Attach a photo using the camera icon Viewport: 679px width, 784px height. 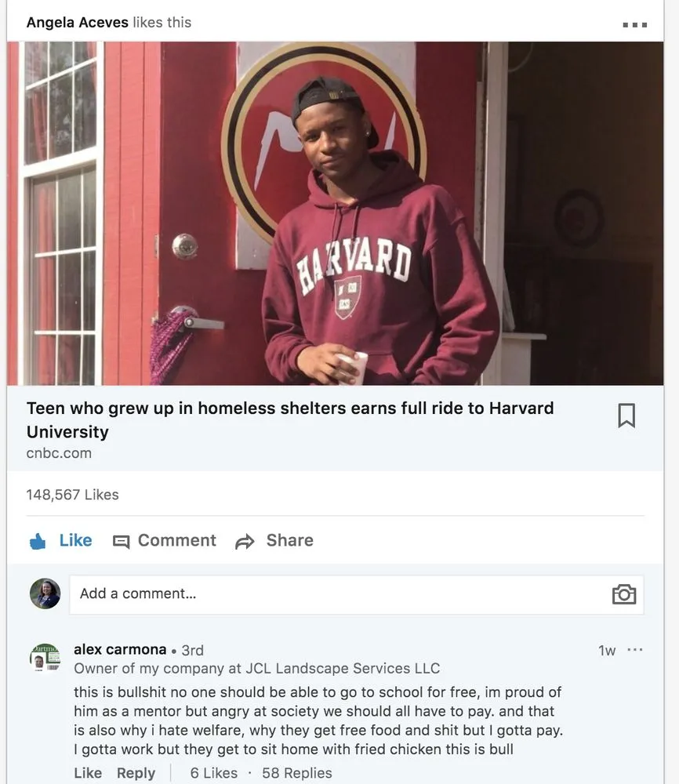(623, 594)
